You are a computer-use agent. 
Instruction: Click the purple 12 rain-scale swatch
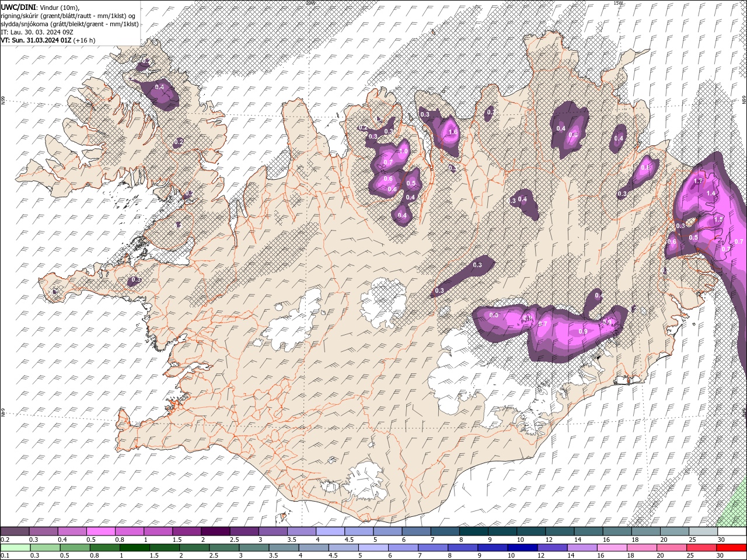point(551,548)
